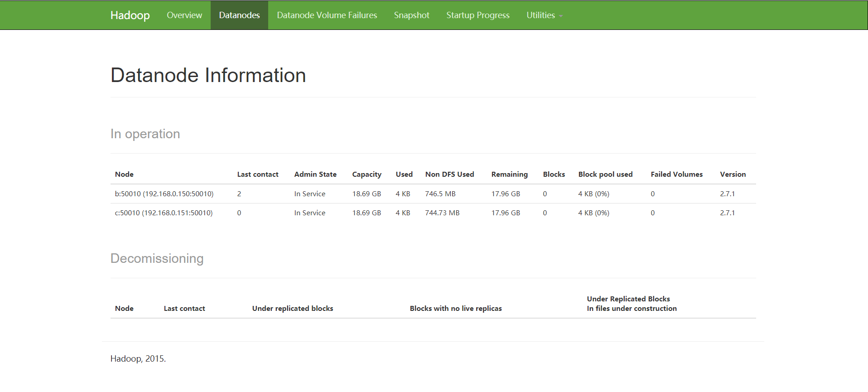Viewport: 868px width, 392px height.
Task: Click the Decomissioning section heading
Action: click(157, 258)
